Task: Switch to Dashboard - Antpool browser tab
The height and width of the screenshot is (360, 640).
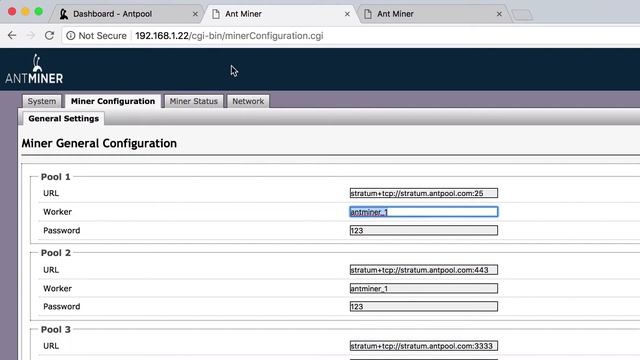Action: click(127, 14)
